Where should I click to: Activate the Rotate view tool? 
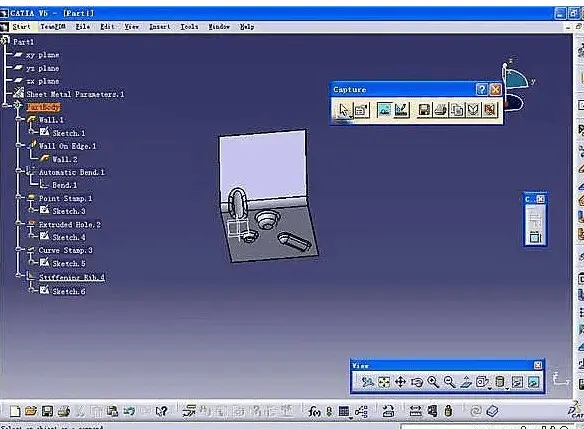pyautogui.click(x=417, y=382)
